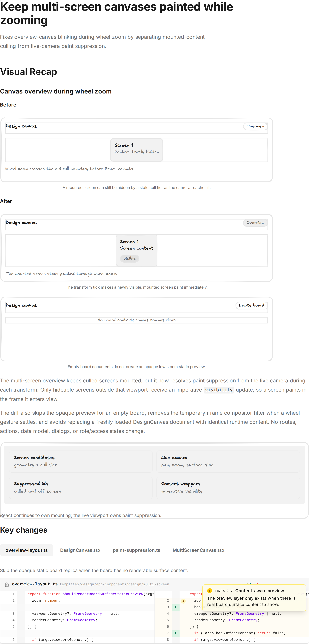Click 'The mounted screen stays painted through wheel zoom.'
The height and width of the screenshot is (644, 309).
click(61, 274)
